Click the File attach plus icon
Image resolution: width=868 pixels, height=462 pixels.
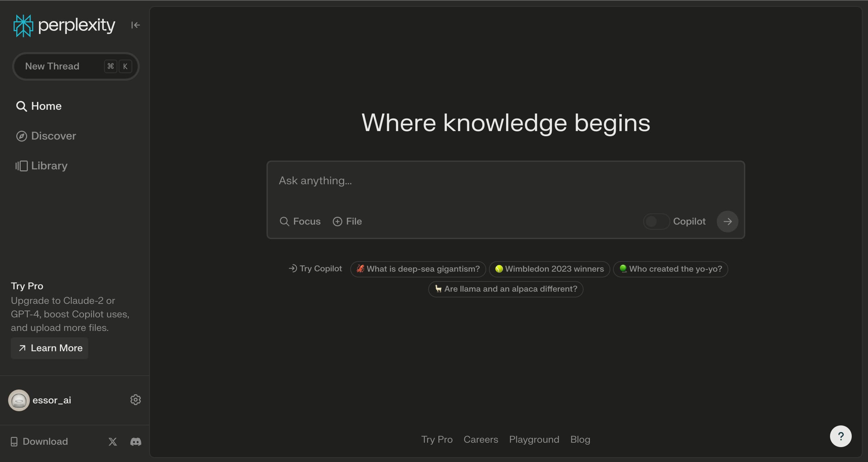pyautogui.click(x=337, y=222)
